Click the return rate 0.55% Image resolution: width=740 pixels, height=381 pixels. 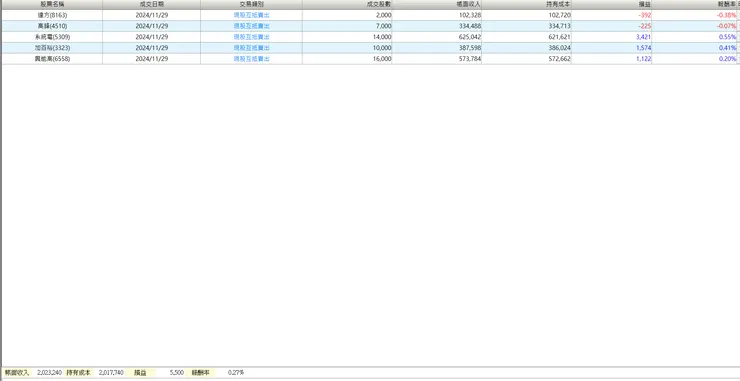tap(728, 37)
